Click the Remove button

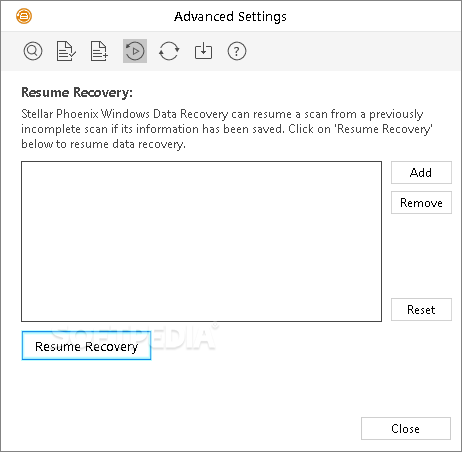[x=421, y=203]
